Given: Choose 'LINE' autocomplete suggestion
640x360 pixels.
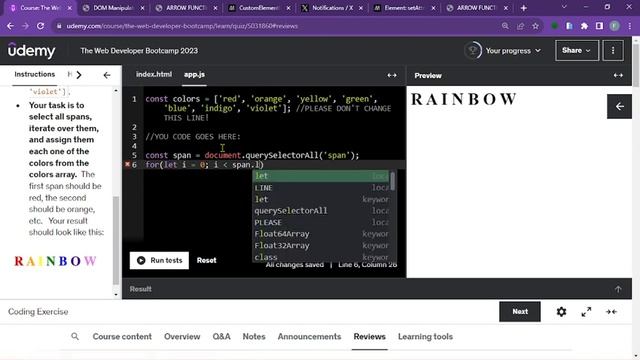Looking at the screenshot, I should coord(321,188).
